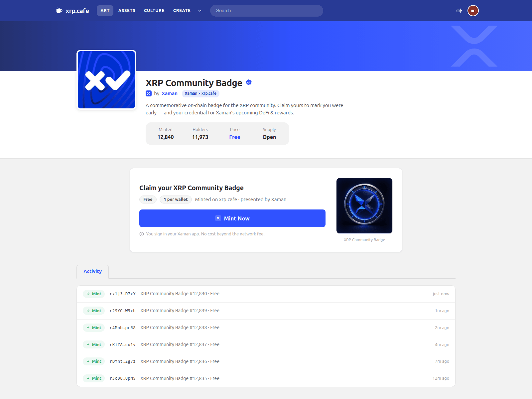
Task: Expand the navigation chevron after CREATE
Action: tap(200, 11)
